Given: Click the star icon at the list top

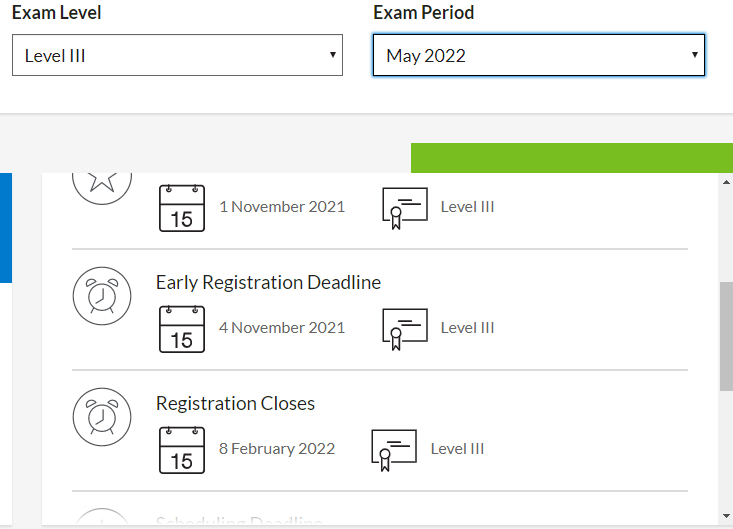Looking at the screenshot, I should click(102, 183).
